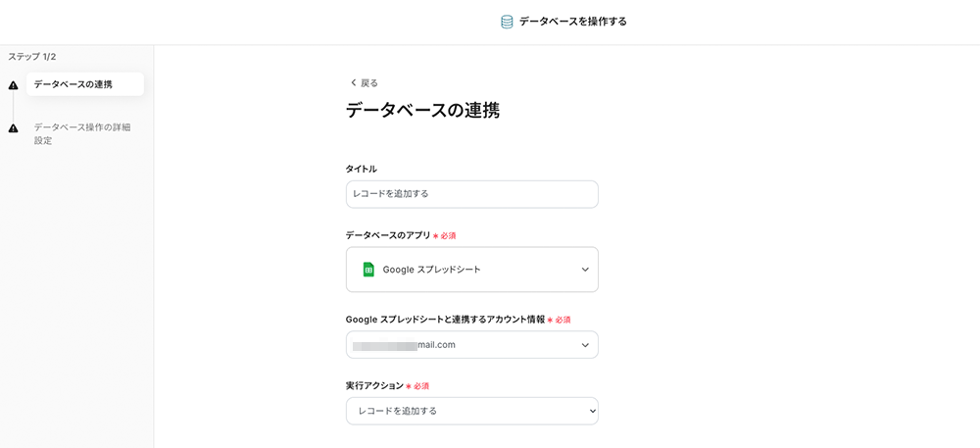980x448 pixels.
Task: Click the Google スプレッドシートと連携するアカウント情報 label
Action: 445,320
